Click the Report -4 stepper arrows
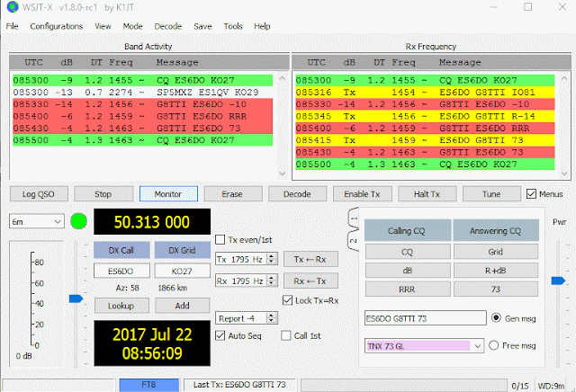 [x=272, y=318]
